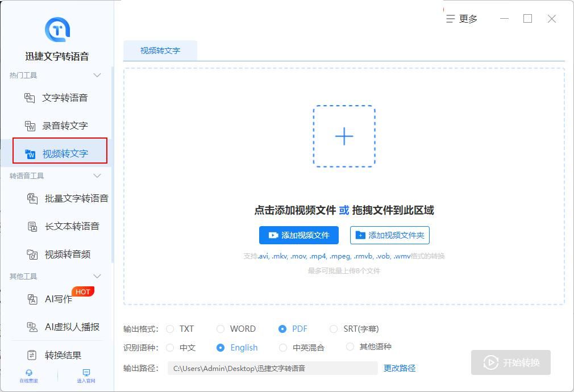This screenshot has width=574, height=392.
Task: Click the 迅捷文字转语音 title text
Action: 57,56
